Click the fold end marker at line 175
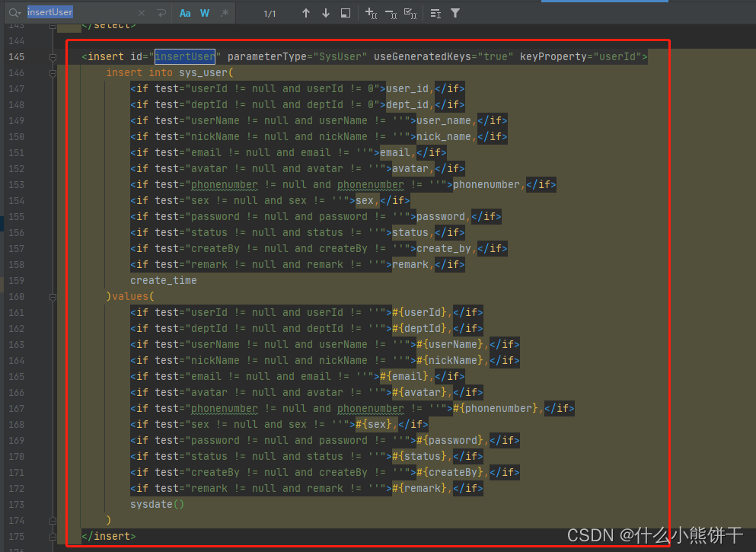Viewport: 756px width, 552px height. click(53, 537)
